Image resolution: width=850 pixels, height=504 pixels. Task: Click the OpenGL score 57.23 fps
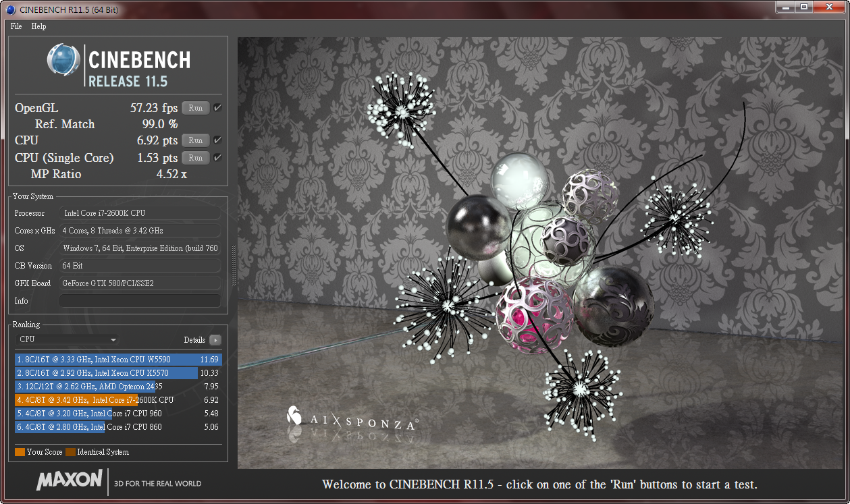(x=154, y=108)
